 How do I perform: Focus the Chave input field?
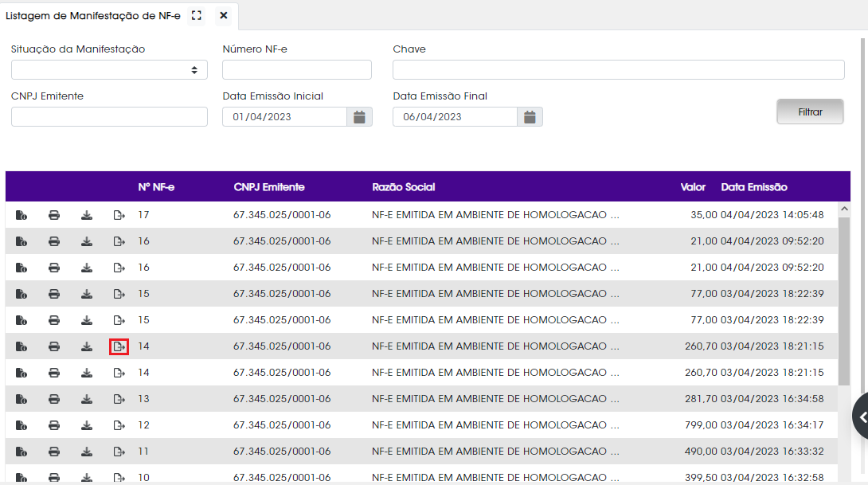pos(618,70)
